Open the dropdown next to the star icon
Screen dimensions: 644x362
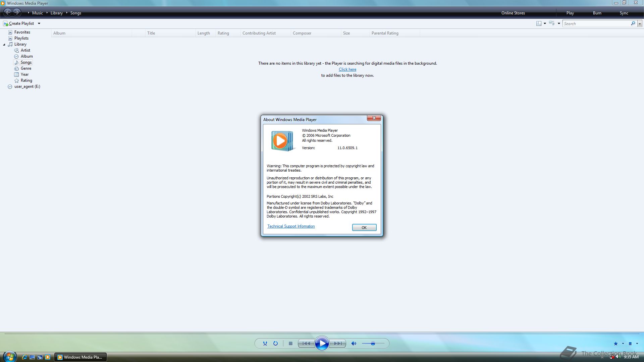623,344
